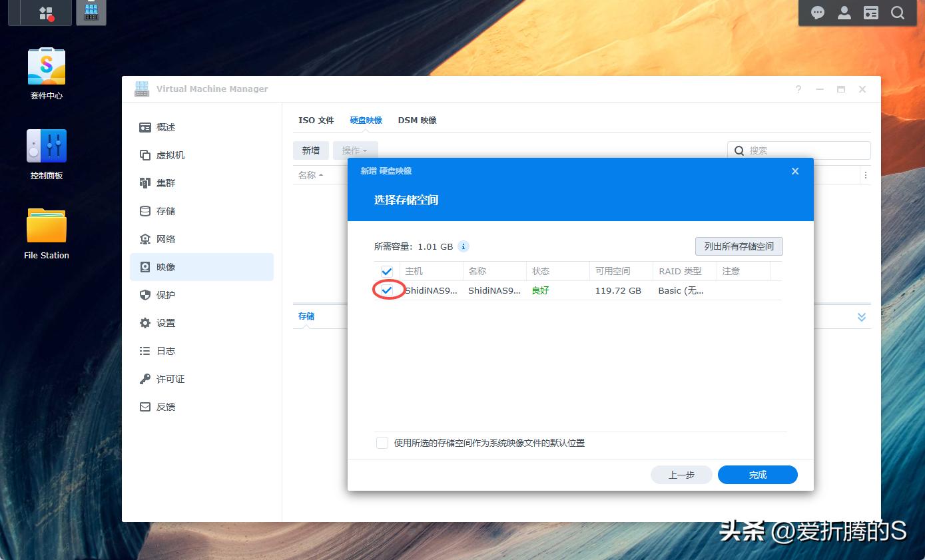Open the 反馈 section
The width and height of the screenshot is (925, 560).
(166, 407)
